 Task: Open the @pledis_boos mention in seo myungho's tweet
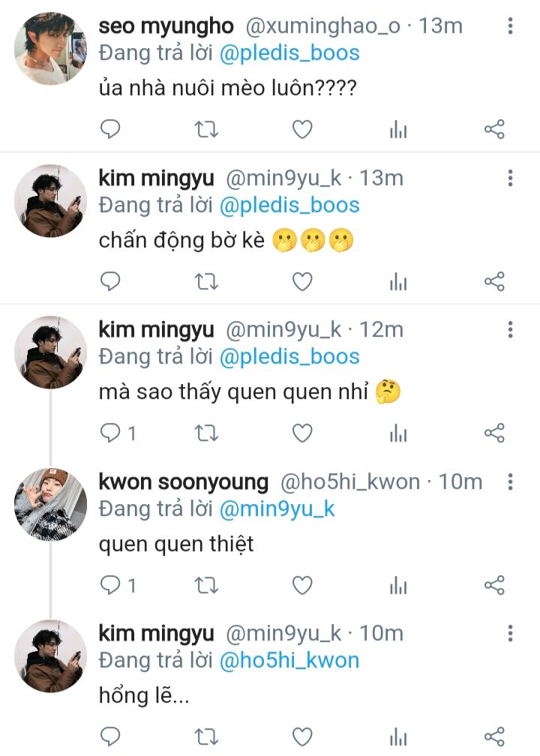coord(289,53)
